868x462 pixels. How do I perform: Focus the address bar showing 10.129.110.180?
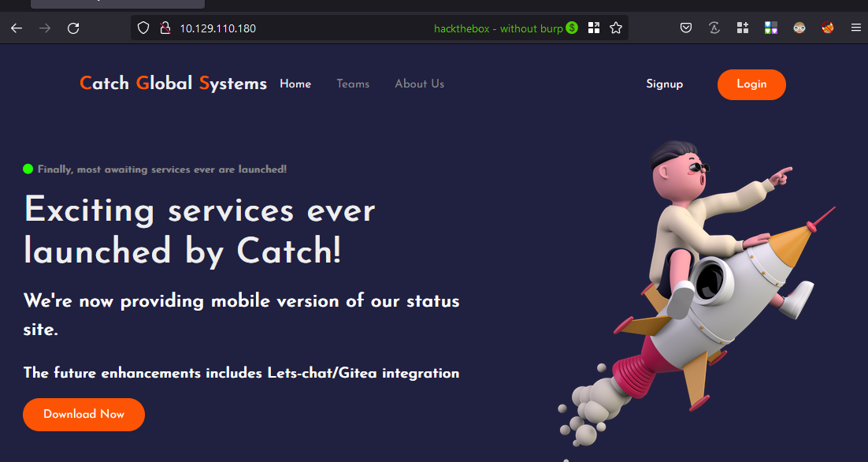pos(299,28)
